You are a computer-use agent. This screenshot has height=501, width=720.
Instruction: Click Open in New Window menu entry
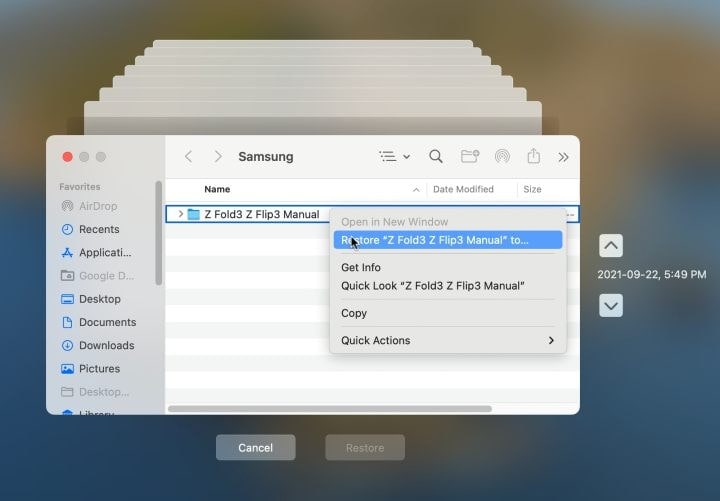(x=394, y=222)
